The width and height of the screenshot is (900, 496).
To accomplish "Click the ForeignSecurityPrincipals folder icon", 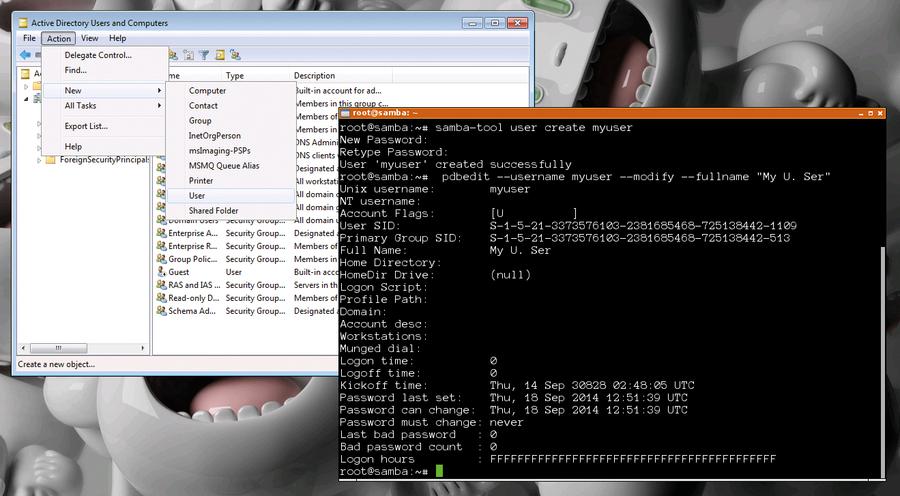I will [51, 160].
